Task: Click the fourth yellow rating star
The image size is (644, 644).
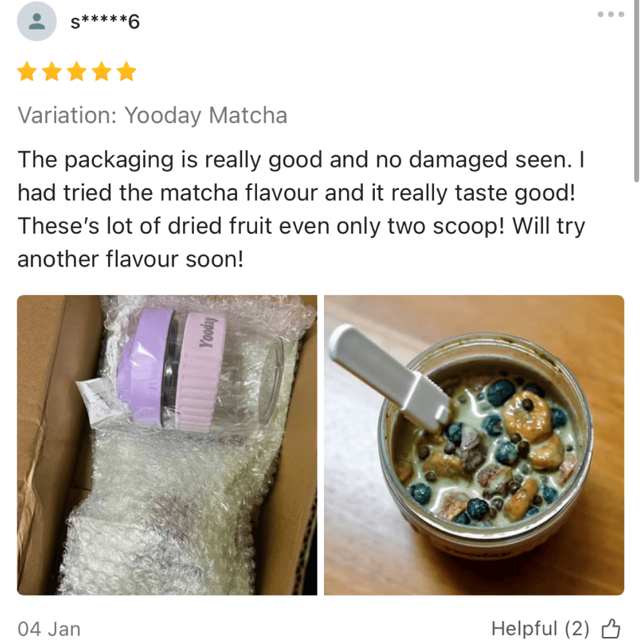Action: click(x=102, y=71)
